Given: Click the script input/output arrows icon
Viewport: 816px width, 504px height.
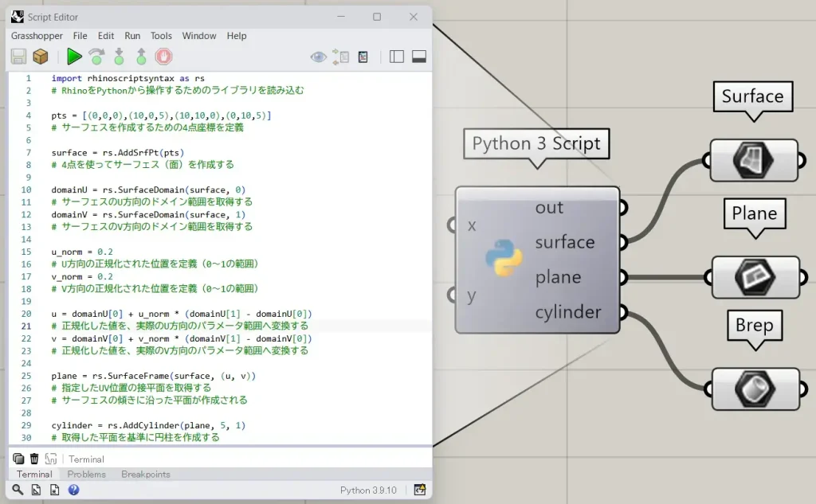Looking at the screenshot, I should click(x=341, y=57).
